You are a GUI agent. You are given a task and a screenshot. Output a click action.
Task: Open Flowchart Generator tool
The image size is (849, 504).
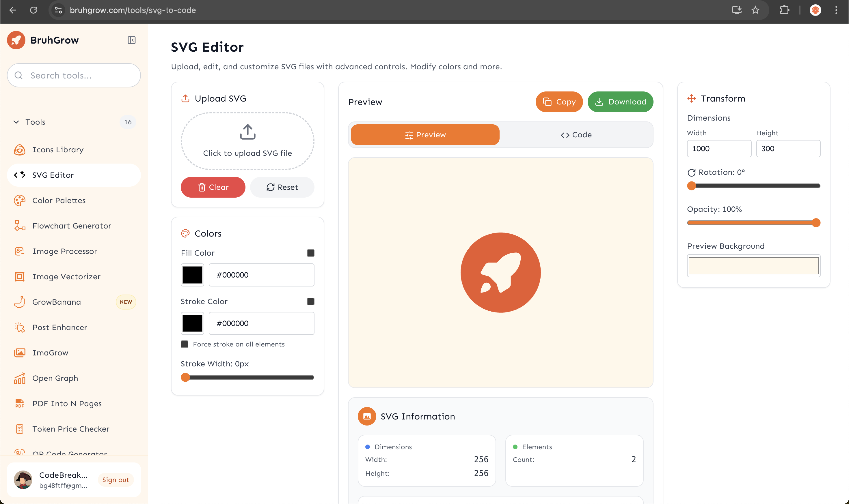pos(74,226)
